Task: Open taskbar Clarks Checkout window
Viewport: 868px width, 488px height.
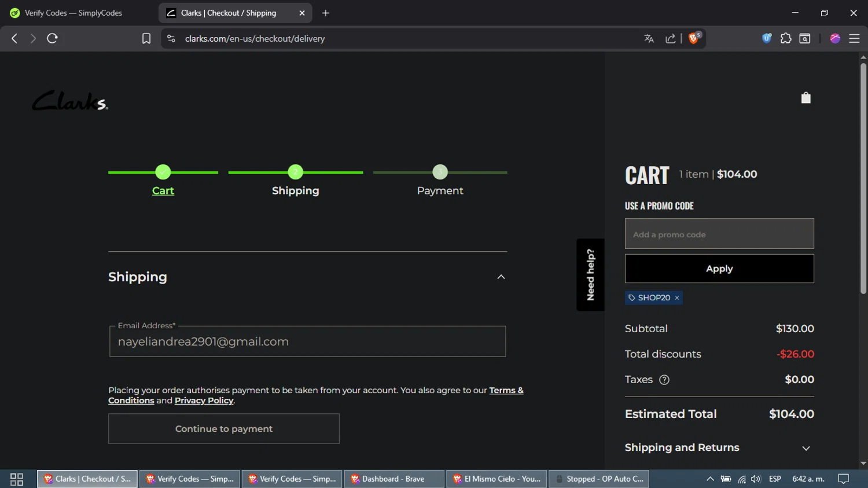Action: tap(87, 479)
